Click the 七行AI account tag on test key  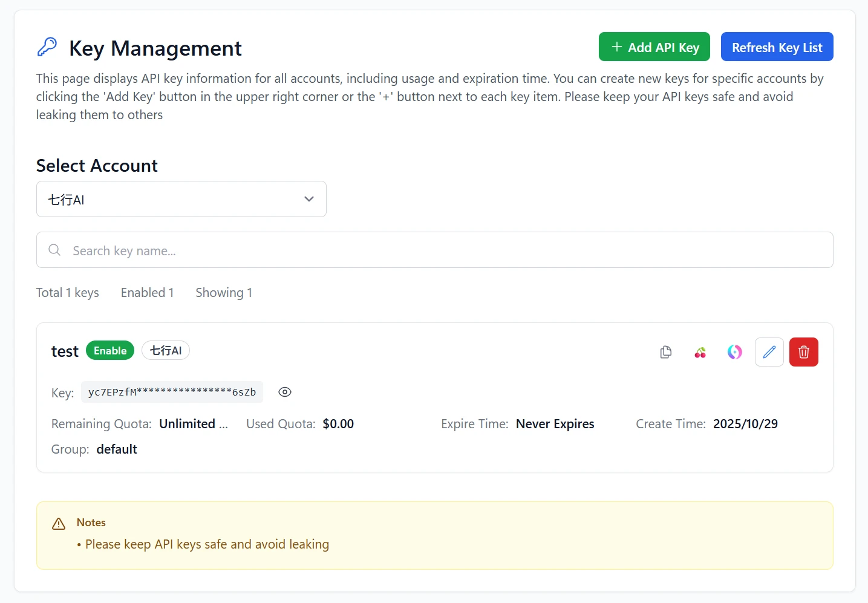point(166,351)
